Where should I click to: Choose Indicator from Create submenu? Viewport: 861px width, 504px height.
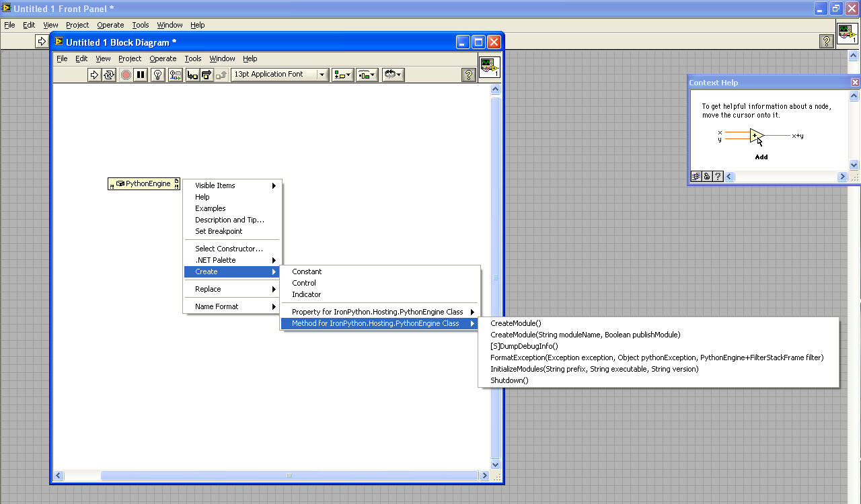306,294
